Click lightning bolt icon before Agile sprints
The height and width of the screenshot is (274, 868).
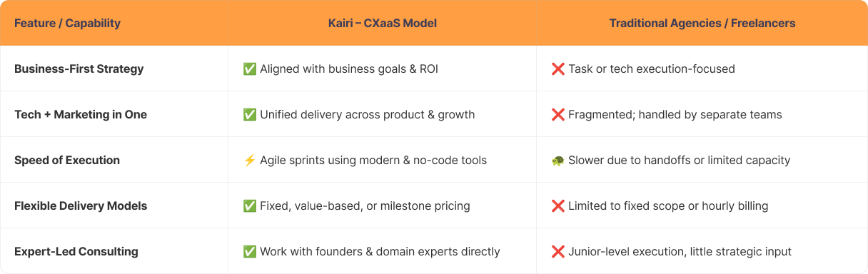(249, 161)
